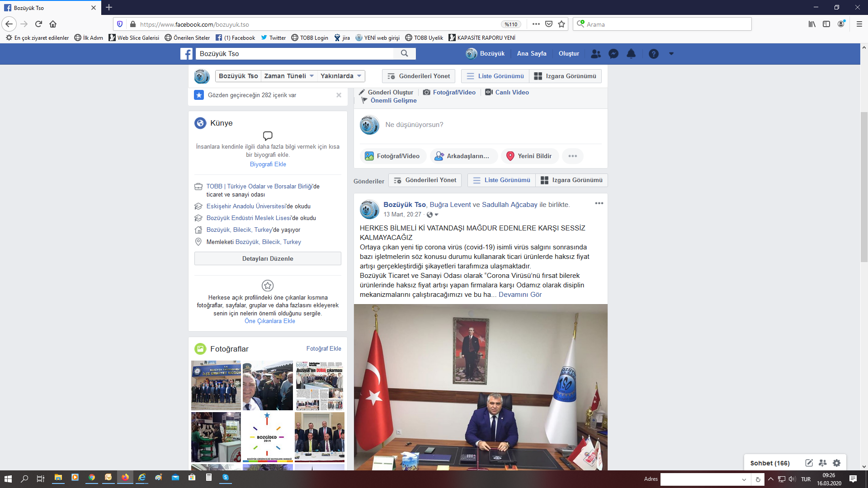
Task: Open the chat settings gear icon
Action: tap(837, 463)
